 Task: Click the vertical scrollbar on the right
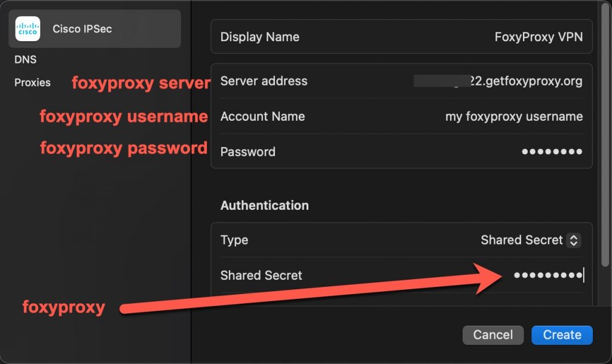pos(605,134)
